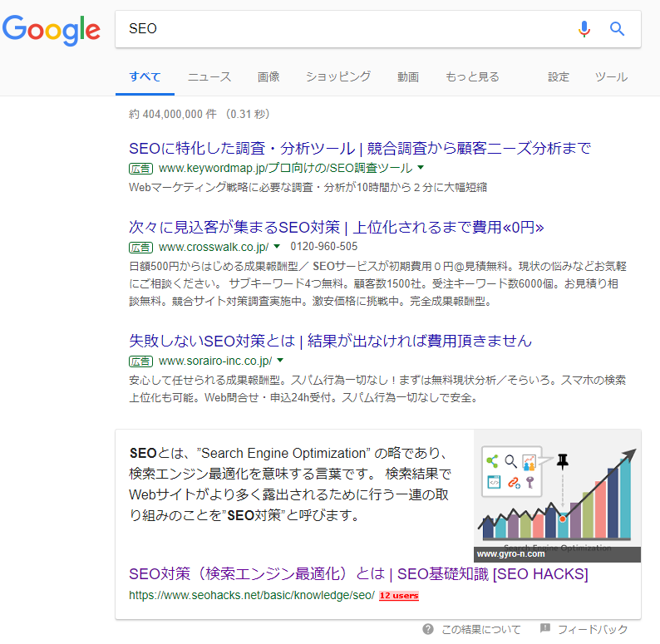660x644 pixels.
Task: Click the www.crosswalk.co.jp display URL
Action: click(x=214, y=247)
